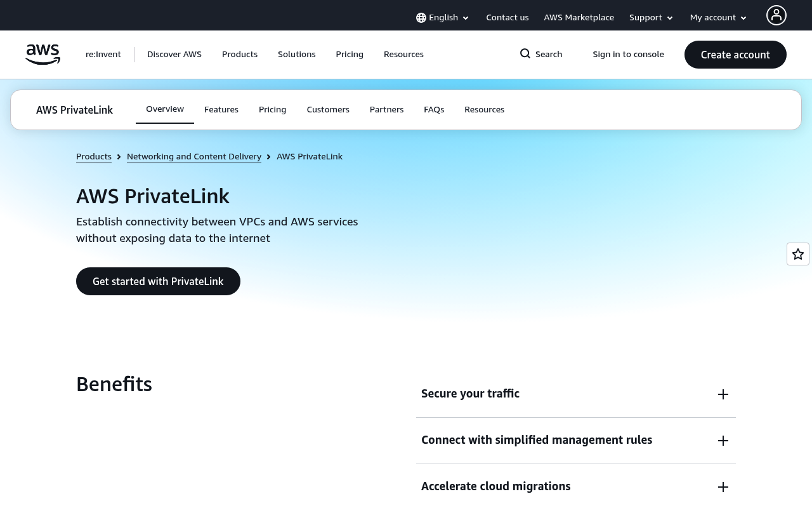Select the Overview tab
This screenshot has width=812, height=508.
(165, 109)
